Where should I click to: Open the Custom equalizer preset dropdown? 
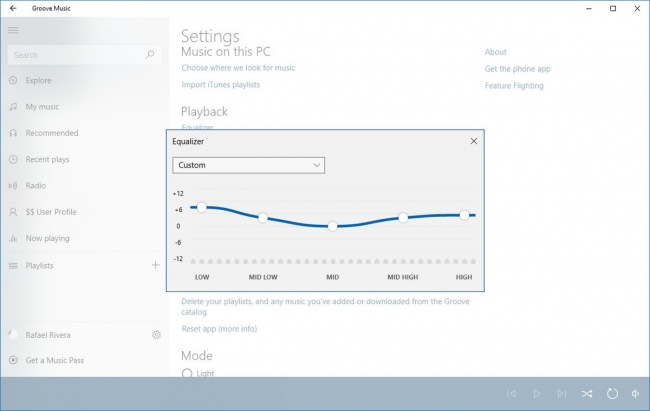click(249, 165)
